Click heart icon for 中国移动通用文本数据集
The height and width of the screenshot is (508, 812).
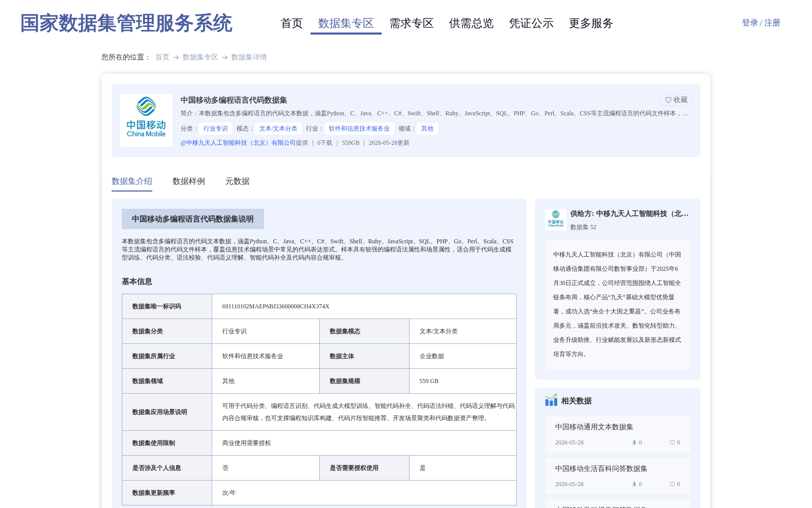coord(672,442)
